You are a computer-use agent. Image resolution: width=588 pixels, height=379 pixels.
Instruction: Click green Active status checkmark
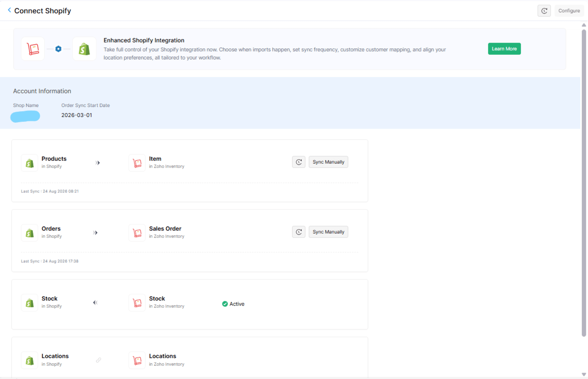coord(225,304)
